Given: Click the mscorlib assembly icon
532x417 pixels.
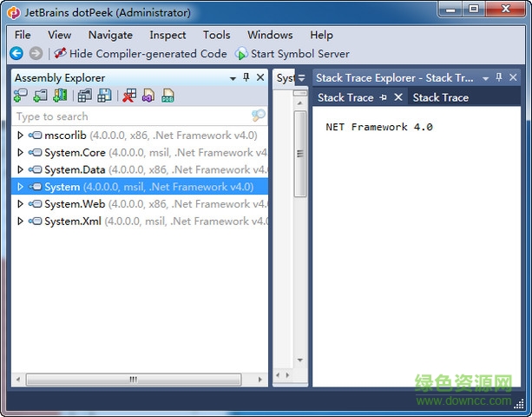Looking at the screenshot, I should tap(36, 136).
